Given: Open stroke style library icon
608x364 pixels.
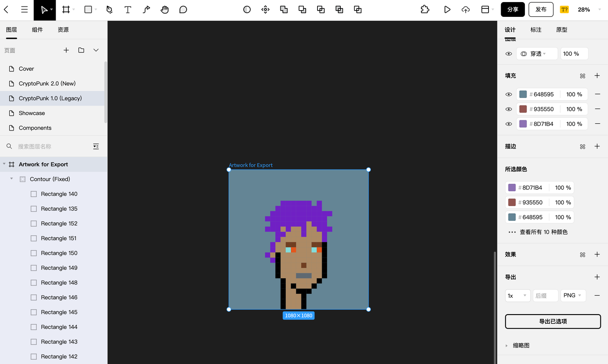Looking at the screenshot, I should point(583,147).
